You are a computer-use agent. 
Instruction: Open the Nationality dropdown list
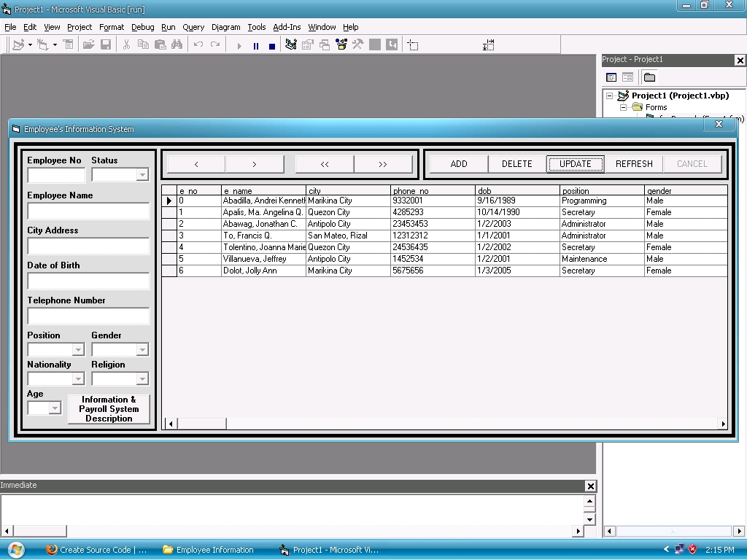coord(78,379)
